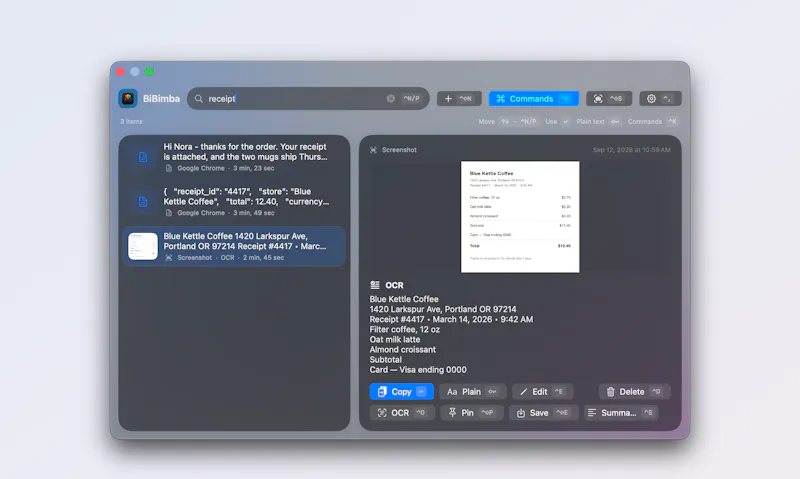Click the "Use" shortcut hint
800x479 pixels.
pyautogui.click(x=551, y=121)
